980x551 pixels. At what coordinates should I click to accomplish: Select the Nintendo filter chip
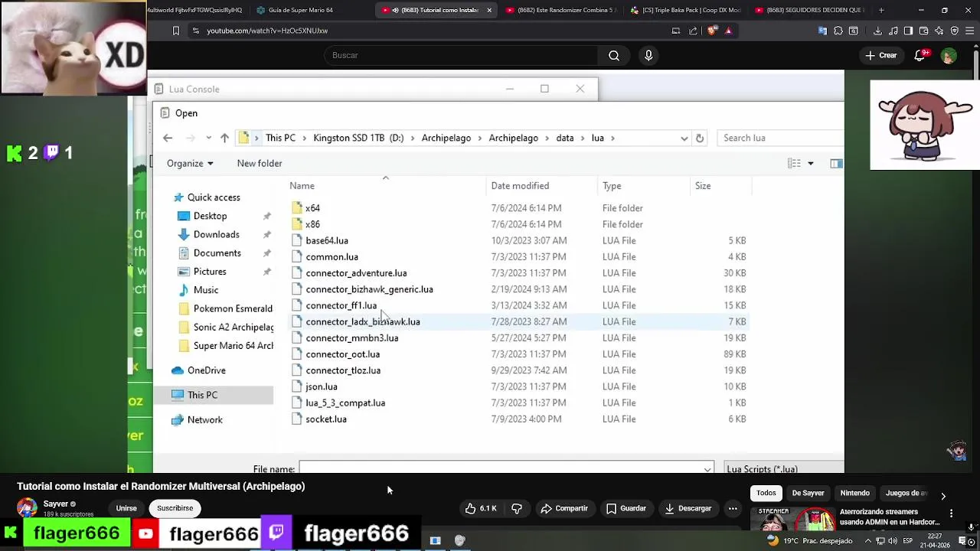(854, 493)
